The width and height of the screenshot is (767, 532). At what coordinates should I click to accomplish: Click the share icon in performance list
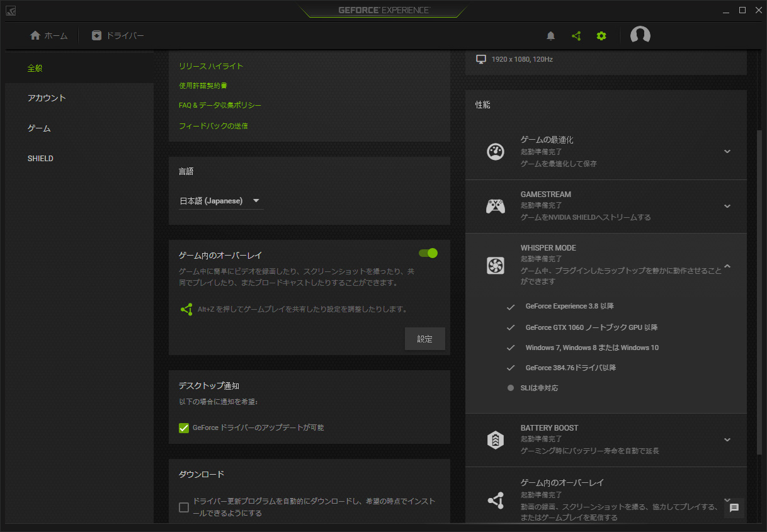(x=496, y=501)
